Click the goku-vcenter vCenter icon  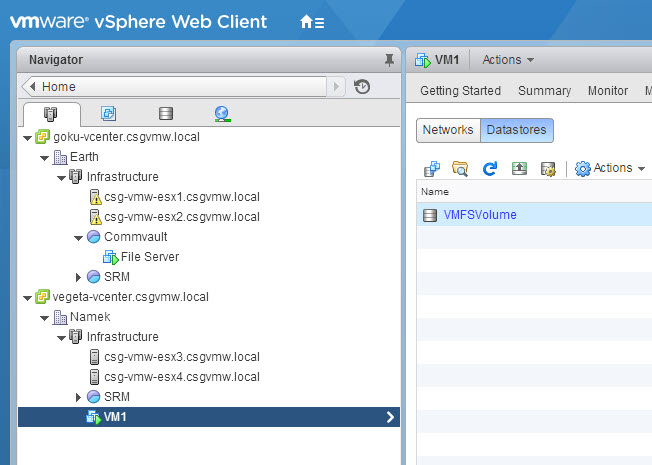(x=42, y=136)
